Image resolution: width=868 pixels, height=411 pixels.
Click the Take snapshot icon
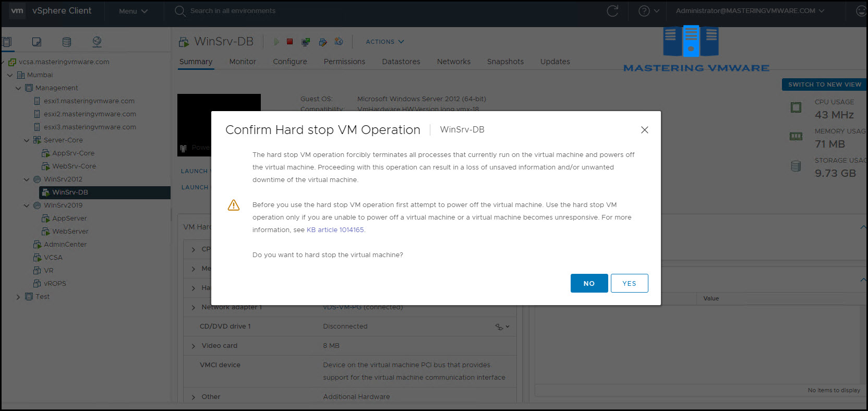339,42
